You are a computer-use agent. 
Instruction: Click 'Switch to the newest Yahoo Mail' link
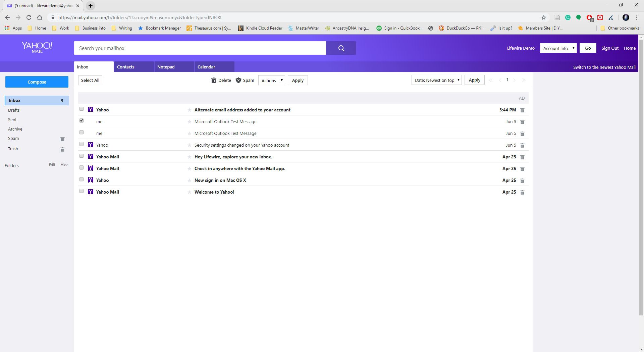[x=604, y=67]
